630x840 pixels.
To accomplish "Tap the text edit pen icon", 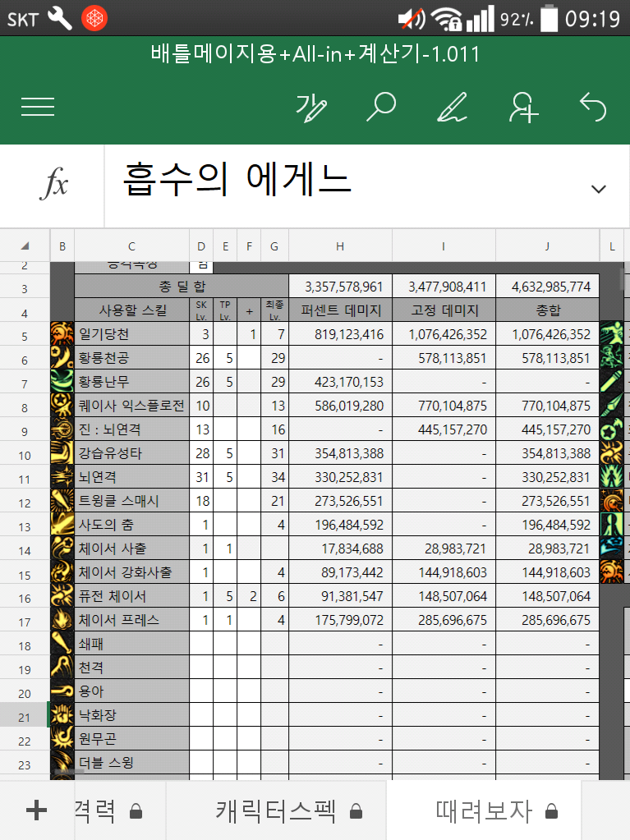I will [311, 107].
